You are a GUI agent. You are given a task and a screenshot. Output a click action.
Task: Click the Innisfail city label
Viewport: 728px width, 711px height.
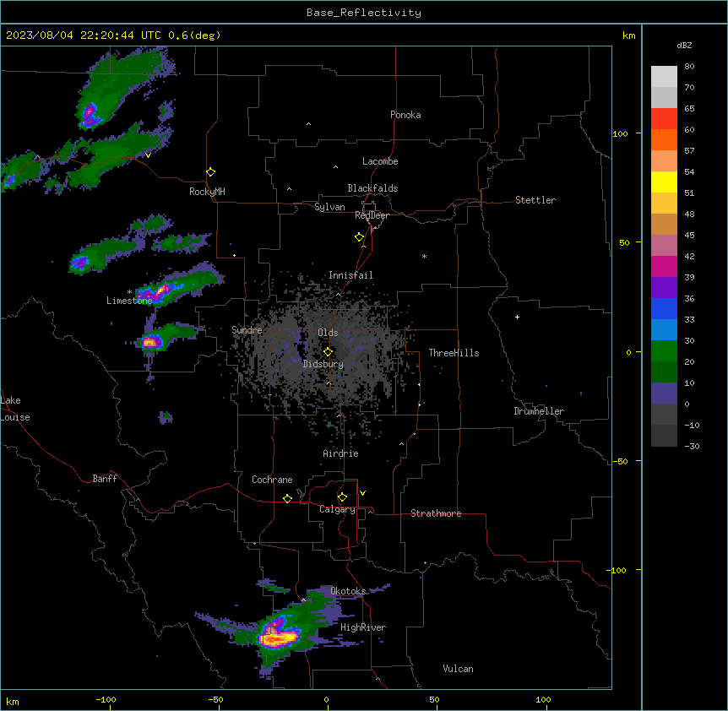350,275
